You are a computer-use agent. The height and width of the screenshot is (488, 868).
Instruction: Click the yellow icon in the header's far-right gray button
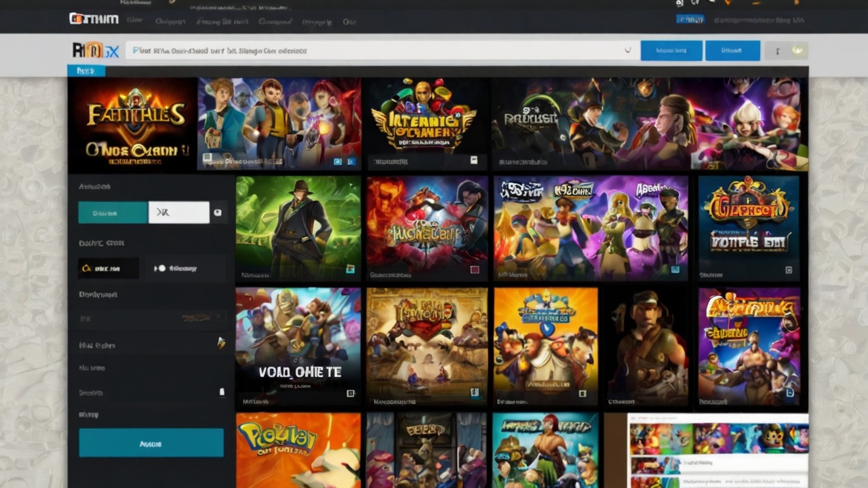(797, 51)
